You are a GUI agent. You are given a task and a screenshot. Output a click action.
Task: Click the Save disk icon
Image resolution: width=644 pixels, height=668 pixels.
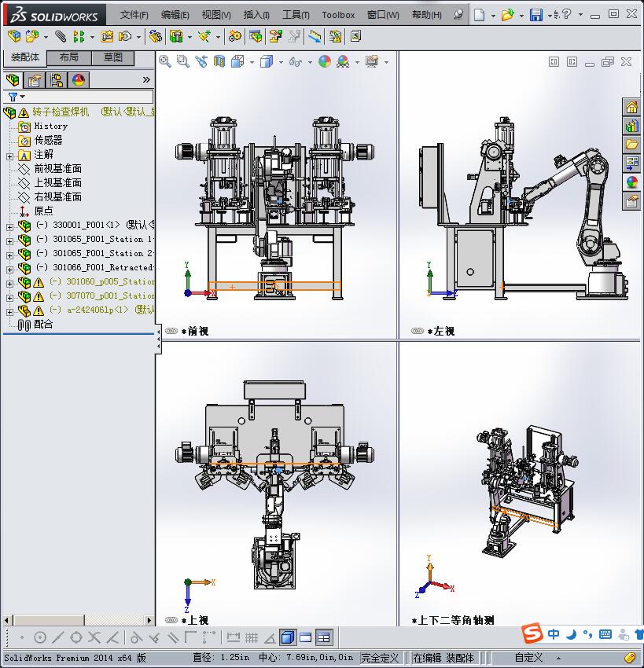pos(535,15)
